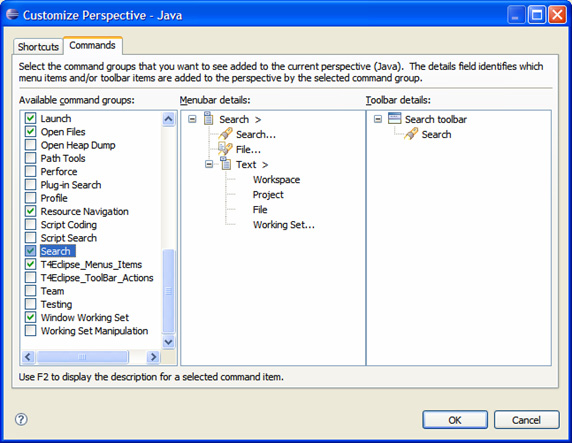
Task: Toggle the Team command group checkbox
Action: pos(31,291)
